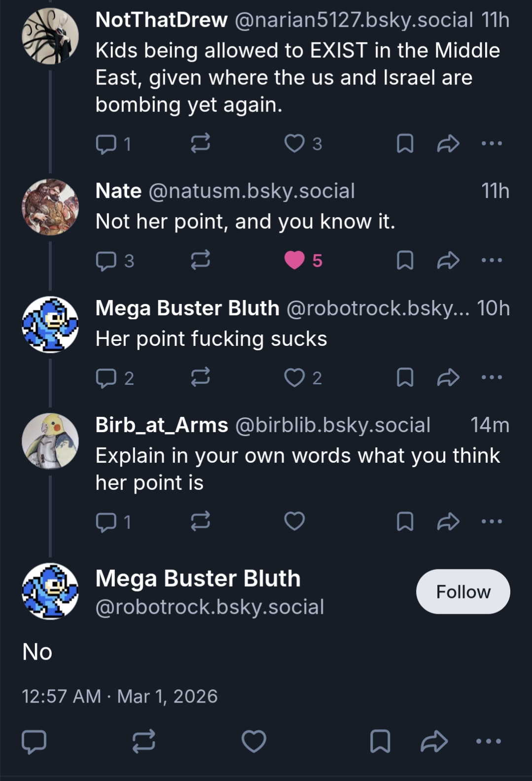Follow Mega Buster Bluth
532x781 pixels.
pos(462,592)
